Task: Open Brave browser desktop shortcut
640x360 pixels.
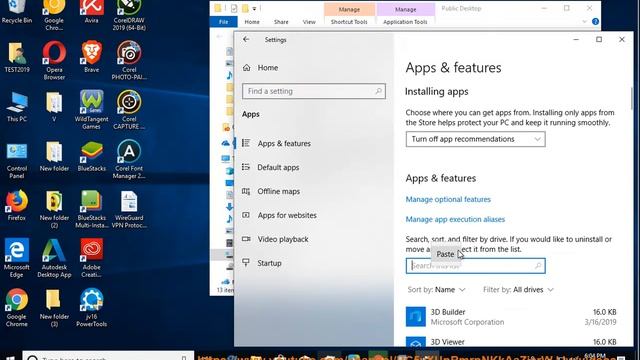Action: tap(91, 57)
